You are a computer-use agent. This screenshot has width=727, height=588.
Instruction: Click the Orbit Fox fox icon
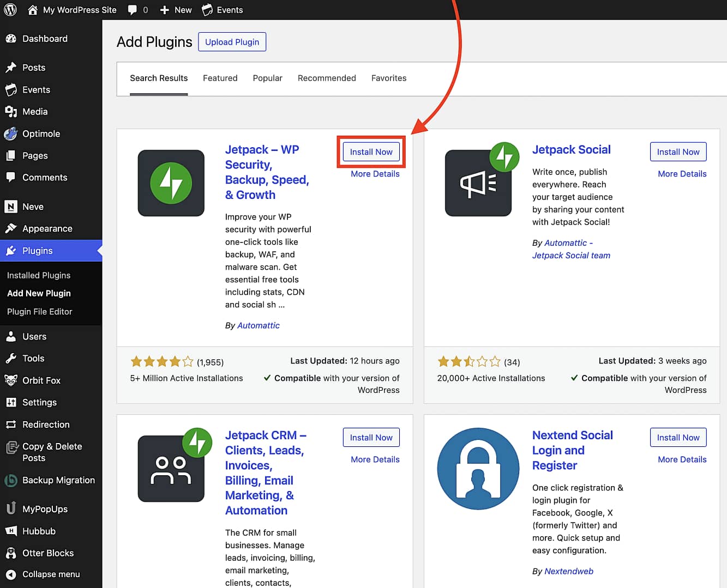[x=11, y=380]
